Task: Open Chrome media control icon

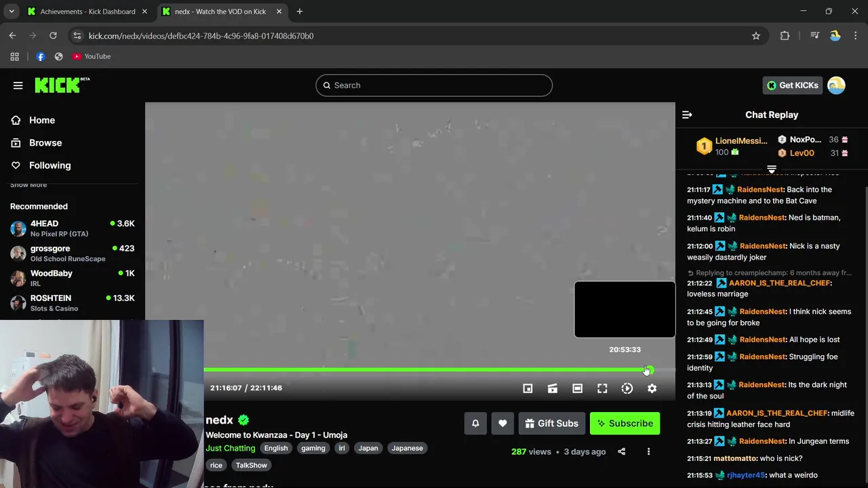Action: (814, 36)
